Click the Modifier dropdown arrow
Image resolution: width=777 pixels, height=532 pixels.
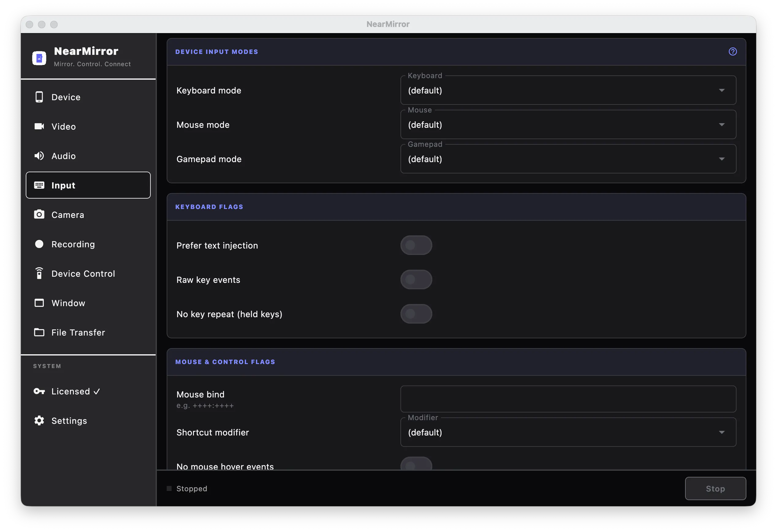(722, 432)
